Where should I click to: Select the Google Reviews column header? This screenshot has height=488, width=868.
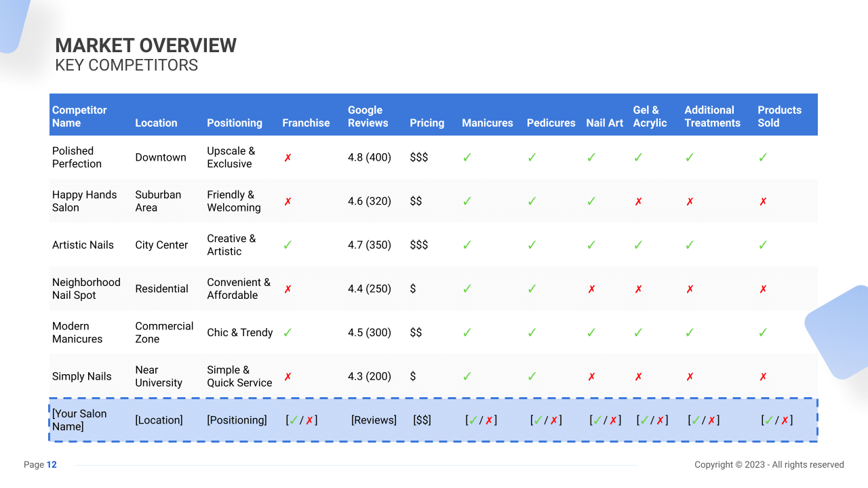click(x=368, y=116)
